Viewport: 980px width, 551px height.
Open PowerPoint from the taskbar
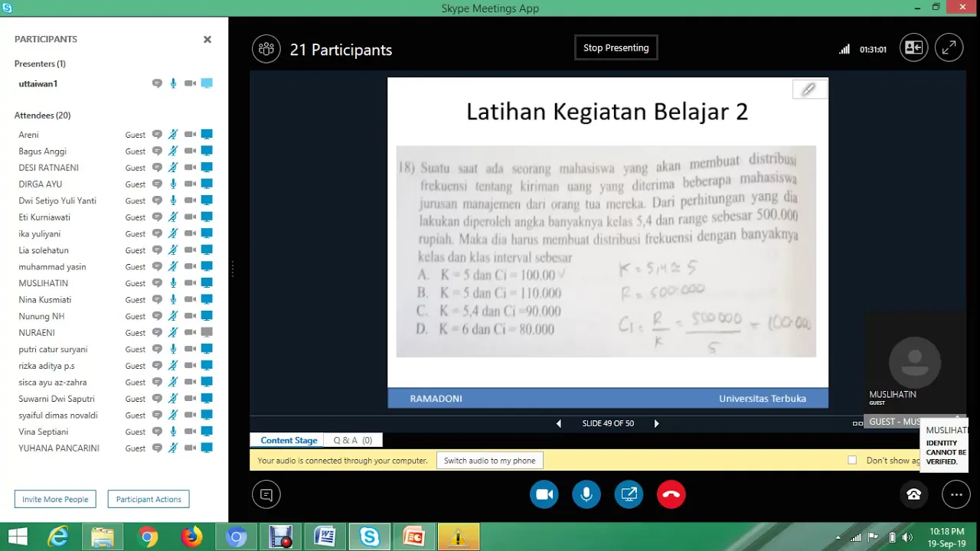(x=413, y=537)
